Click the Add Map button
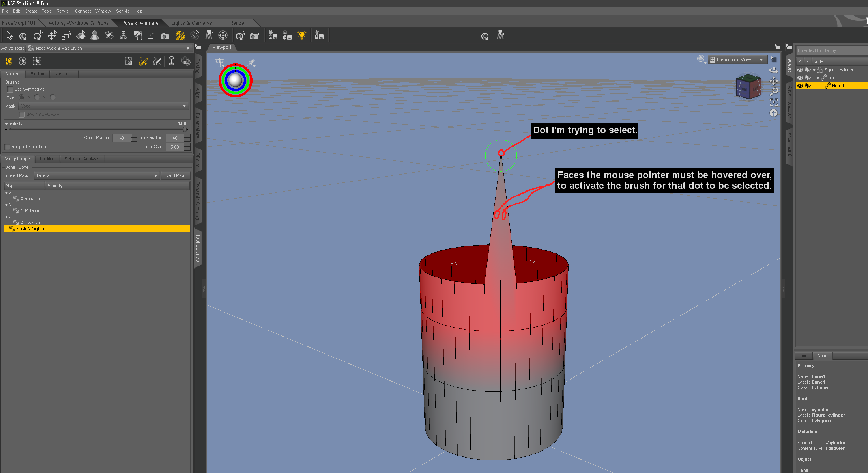The width and height of the screenshot is (868, 473). coord(175,175)
